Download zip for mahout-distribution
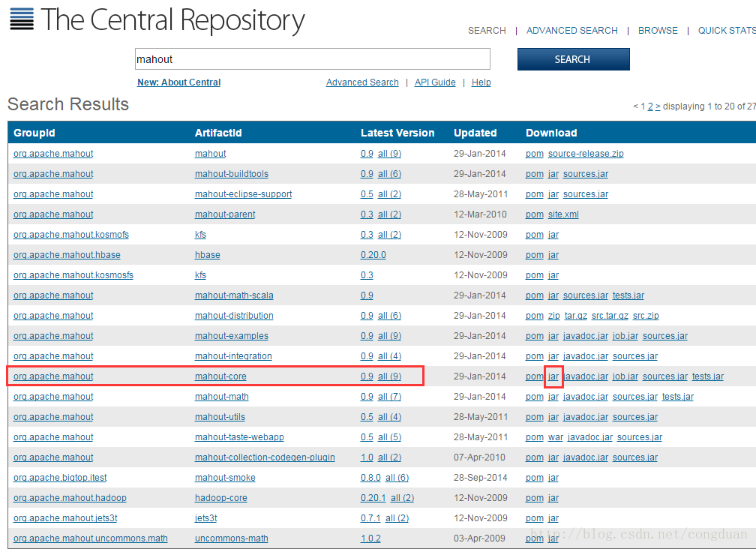Image resolution: width=756 pixels, height=549 pixels. 554,316
